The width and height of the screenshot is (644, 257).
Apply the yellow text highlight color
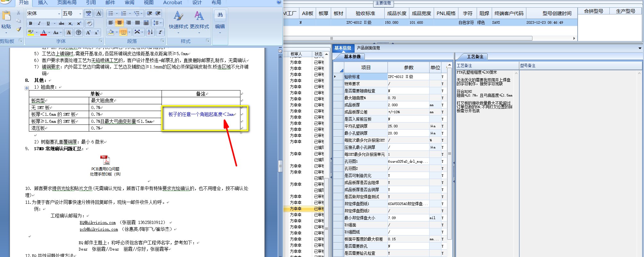[31, 32]
